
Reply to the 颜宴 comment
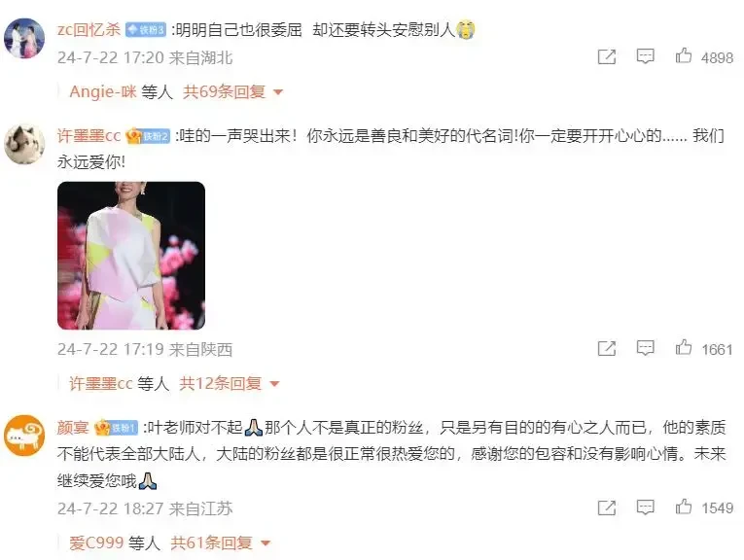point(646,507)
